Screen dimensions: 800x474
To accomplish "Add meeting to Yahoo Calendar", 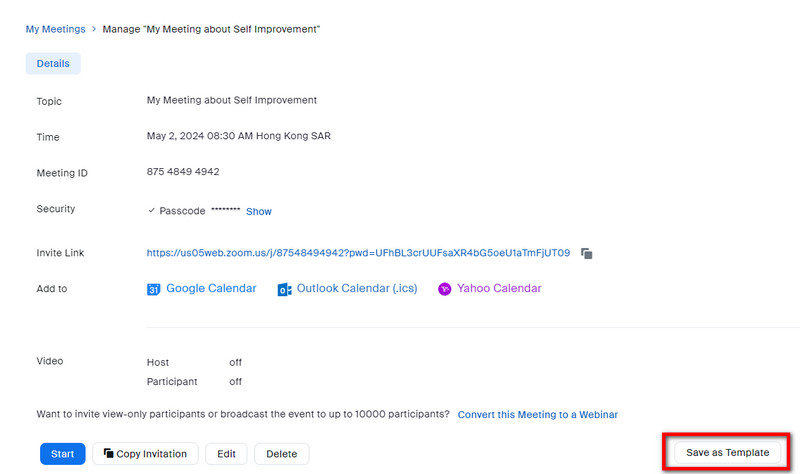I will click(499, 288).
